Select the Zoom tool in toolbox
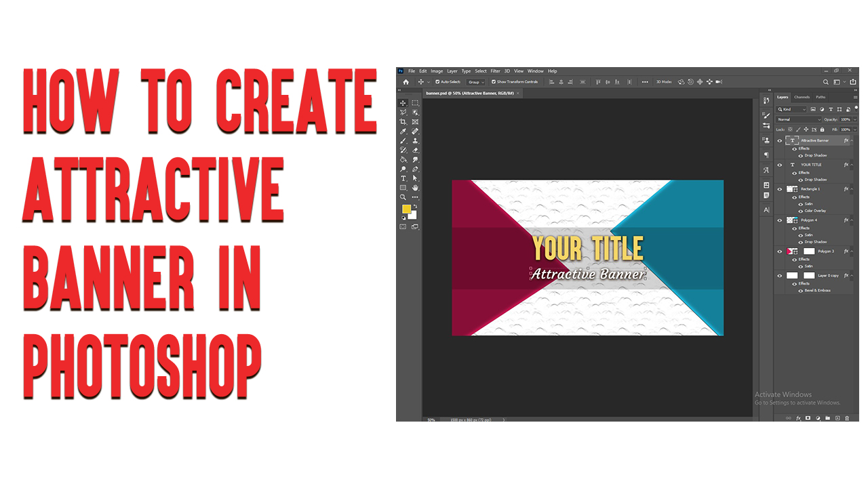The height and width of the screenshot is (488, 868). [x=403, y=197]
